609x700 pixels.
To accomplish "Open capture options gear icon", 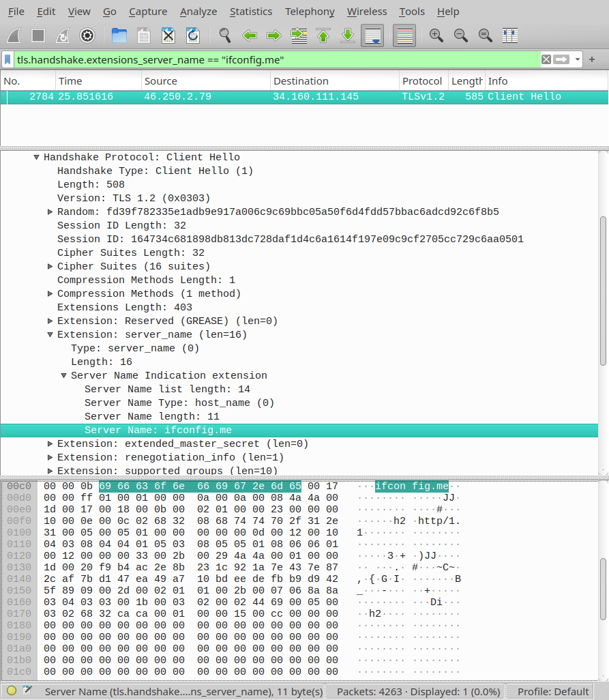I will click(87, 35).
